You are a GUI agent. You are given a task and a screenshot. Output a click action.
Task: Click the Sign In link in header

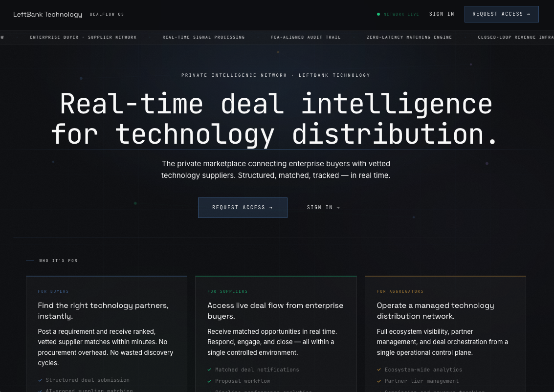(442, 14)
